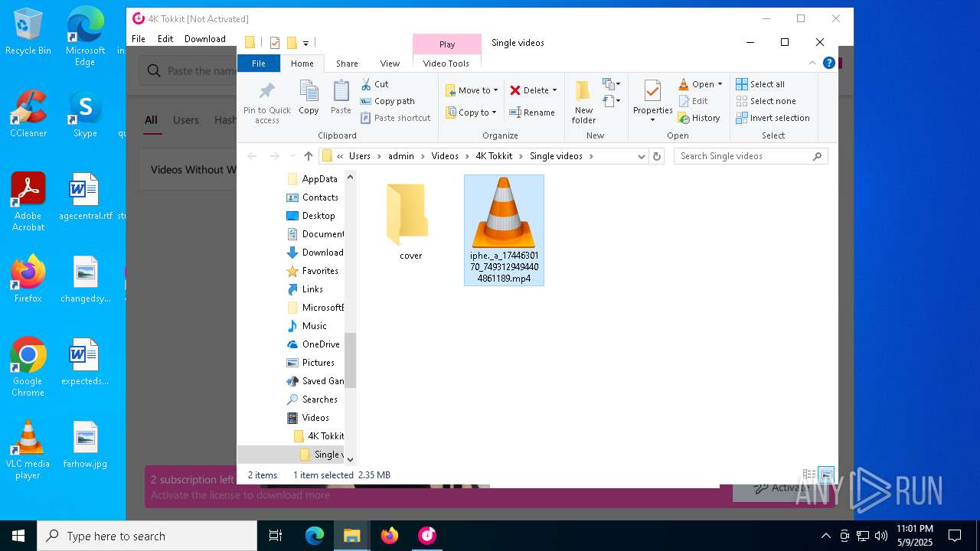Create a New folder
Viewport: 980px width, 551px height.
[x=583, y=102]
